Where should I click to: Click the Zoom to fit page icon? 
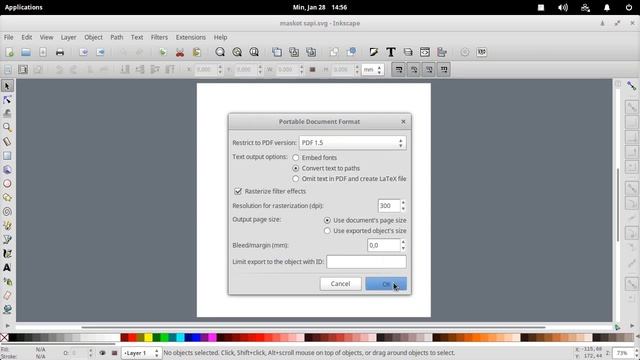click(254, 52)
